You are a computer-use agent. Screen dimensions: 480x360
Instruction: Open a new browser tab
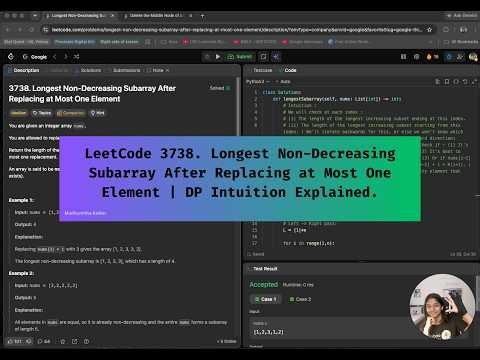pos(202,15)
